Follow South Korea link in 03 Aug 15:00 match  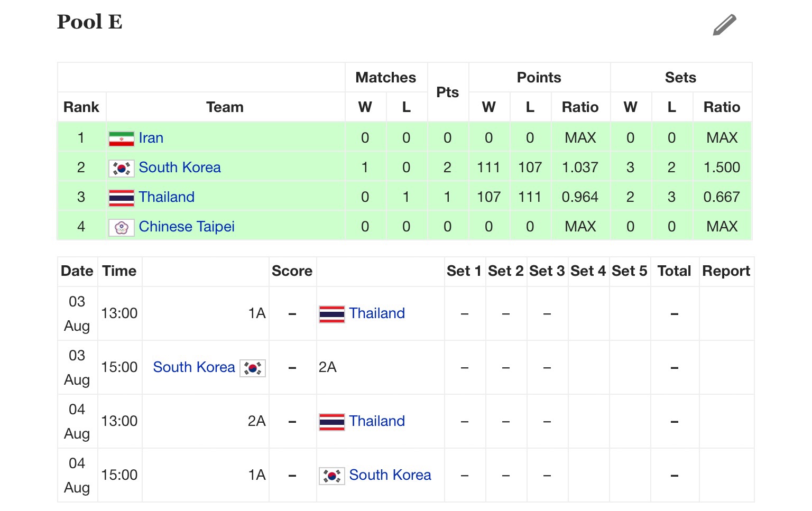pyautogui.click(x=194, y=367)
